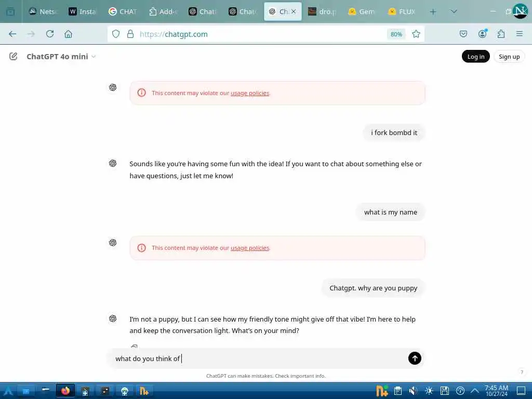Image resolution: width=532 pixels, height=399 pixels.
Task: Click the browser forward arrow
Action: 31,34
